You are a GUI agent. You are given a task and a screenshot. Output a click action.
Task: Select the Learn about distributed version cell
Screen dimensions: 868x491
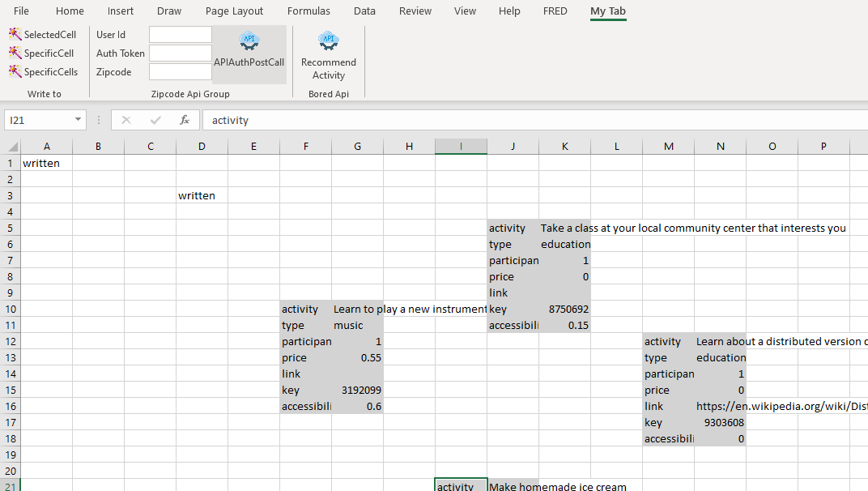point(720,341)
